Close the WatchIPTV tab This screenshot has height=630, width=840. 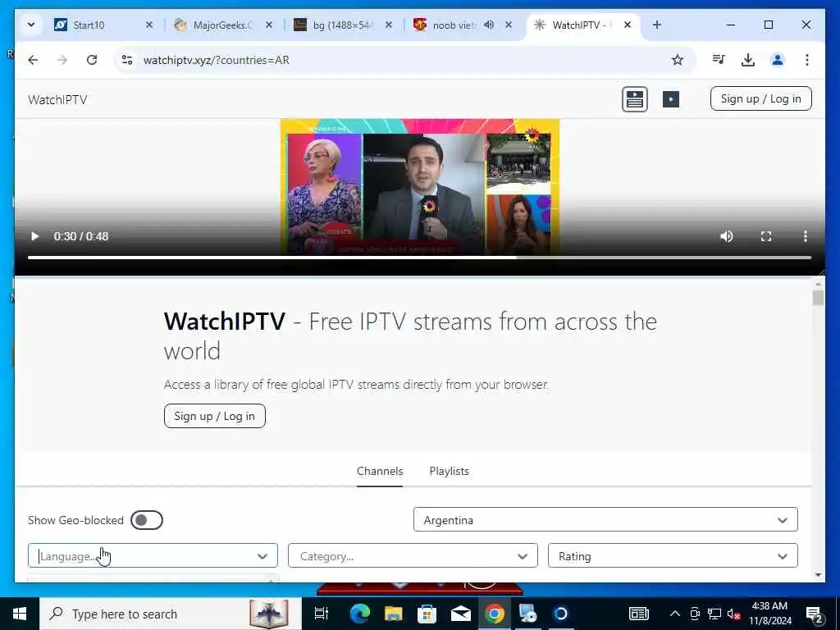click(x=628, y=25)
